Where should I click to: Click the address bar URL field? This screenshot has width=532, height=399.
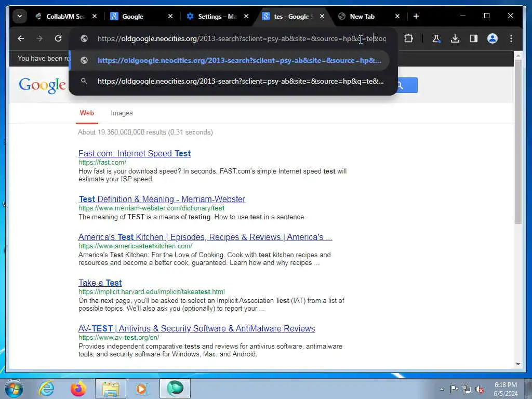click(242, 38)
